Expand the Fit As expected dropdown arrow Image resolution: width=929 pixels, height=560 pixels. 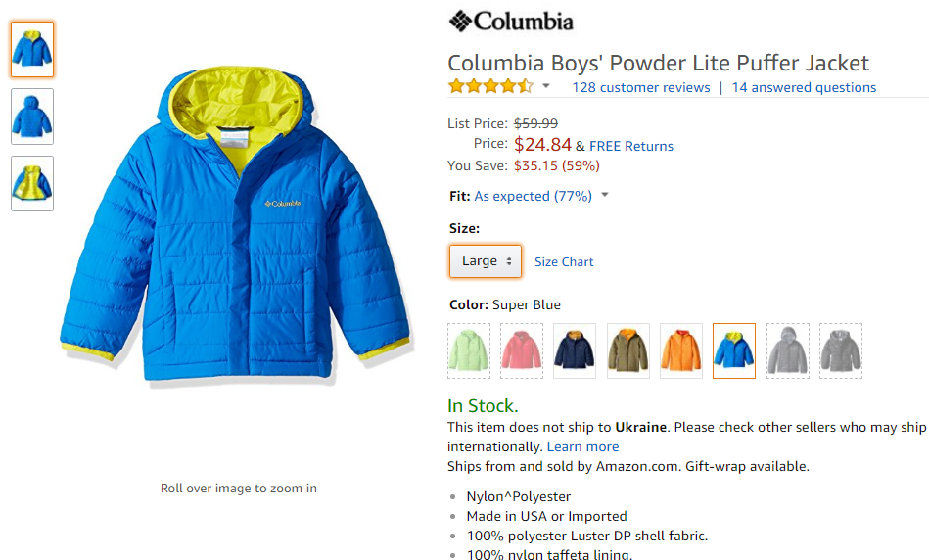coord(604,195)
